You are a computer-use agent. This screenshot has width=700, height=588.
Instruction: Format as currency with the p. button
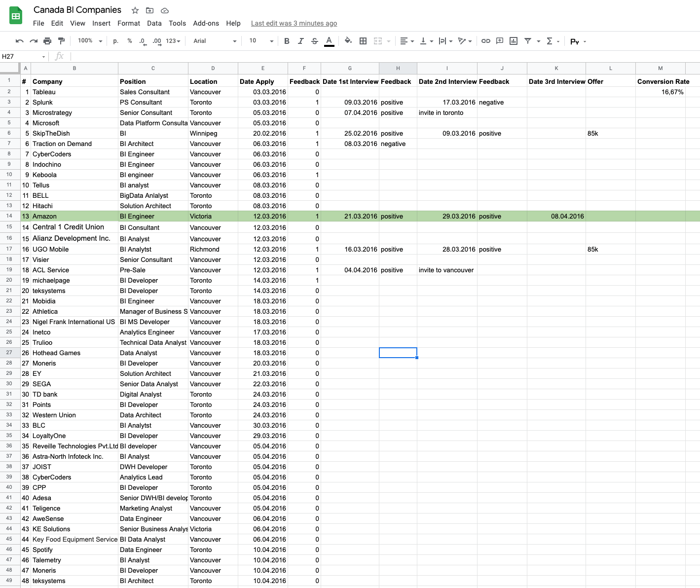(116, 41)
